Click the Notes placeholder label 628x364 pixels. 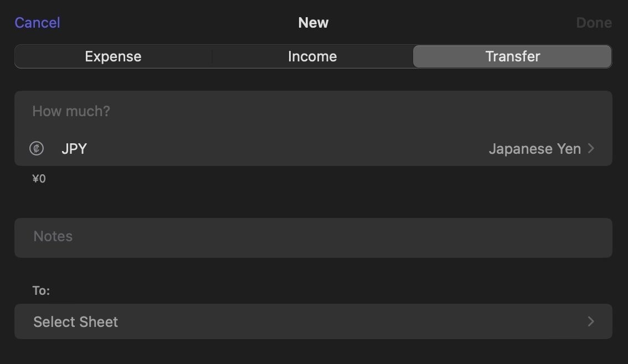coord(53,236)
